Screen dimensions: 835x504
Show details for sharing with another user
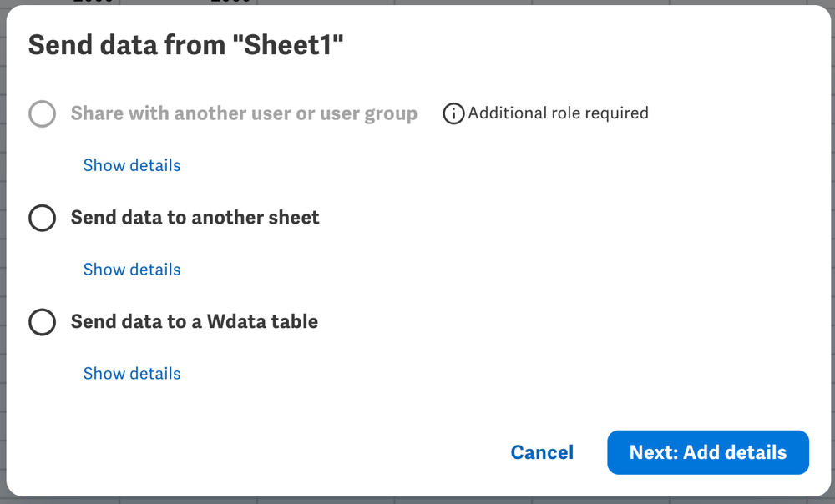click(x=131, y=164)
